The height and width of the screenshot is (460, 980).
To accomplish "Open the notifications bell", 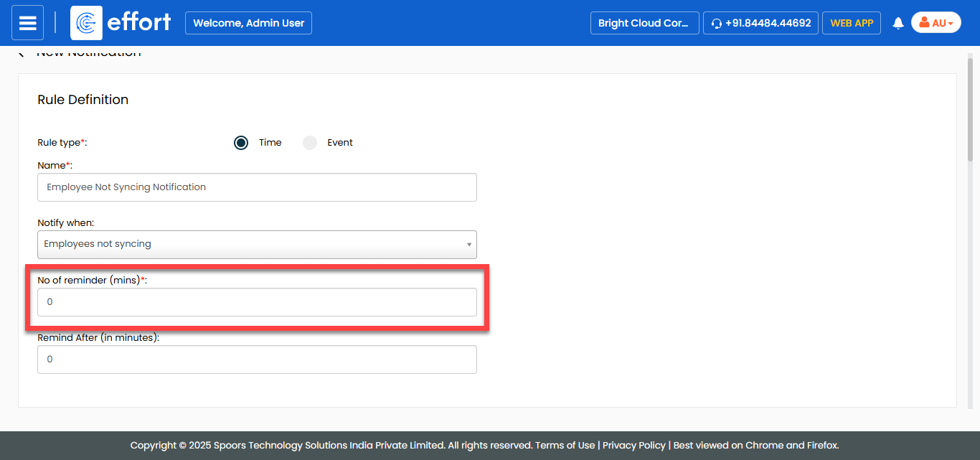I will coord(897,24).
